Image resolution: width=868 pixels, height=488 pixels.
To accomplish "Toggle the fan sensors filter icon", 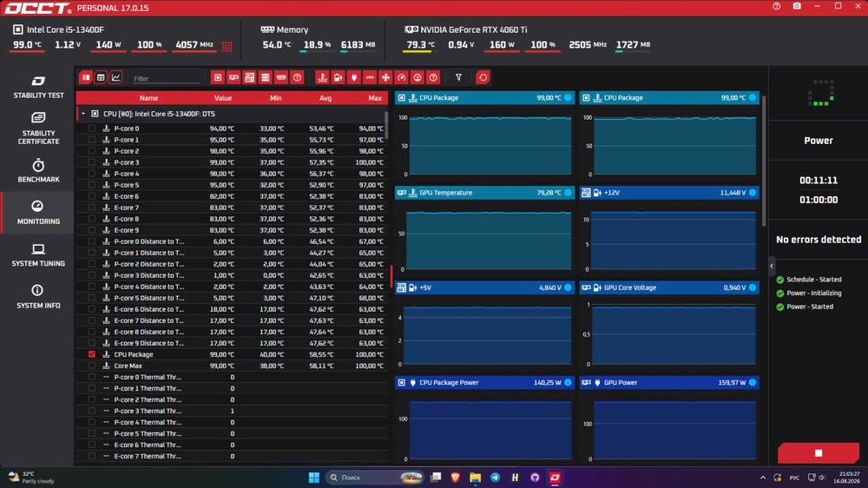I will [386, 77].
